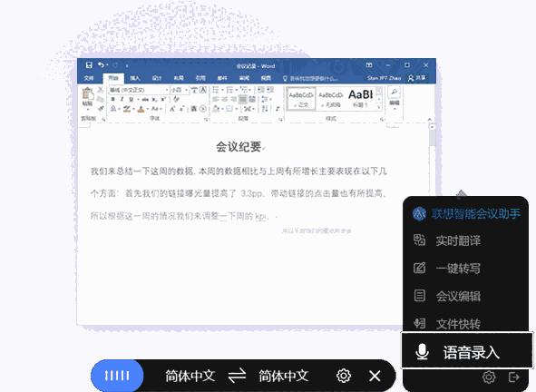Customize Quick Access Toolbar dropdown
The image size is (536, 392).
126,65
